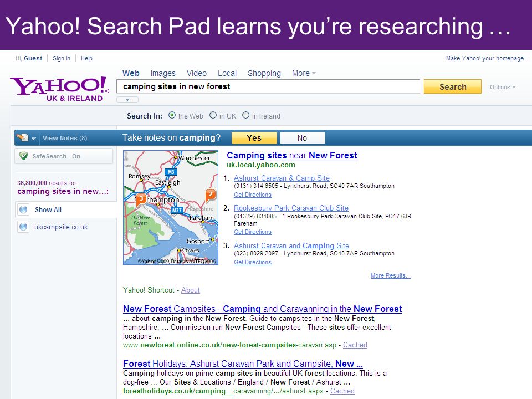Switch to the Web tab
532x399 pixels.
131,73
